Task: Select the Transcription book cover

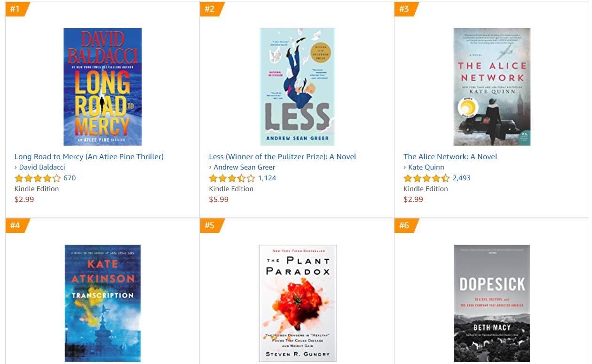Action: pos(103,303)
